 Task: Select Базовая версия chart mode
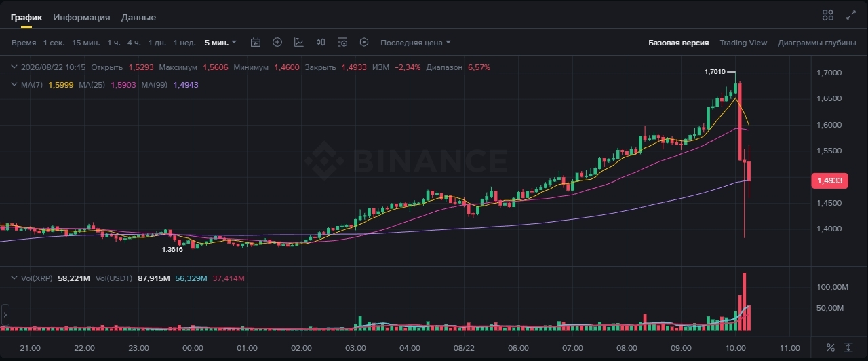[678, 43]
